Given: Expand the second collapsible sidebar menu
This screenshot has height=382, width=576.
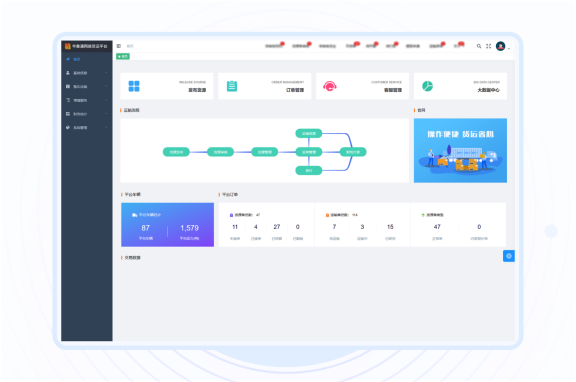Looking at the screenshot, I should (x=87, y=86).
